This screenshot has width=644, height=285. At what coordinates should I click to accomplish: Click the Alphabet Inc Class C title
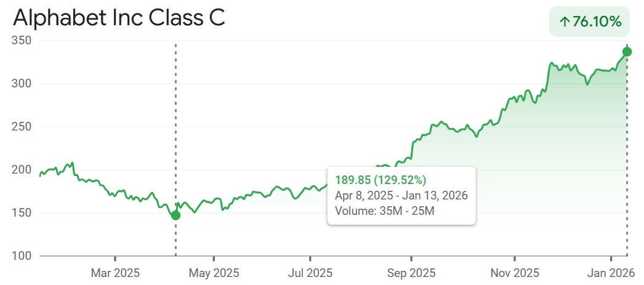pos(119,18)
